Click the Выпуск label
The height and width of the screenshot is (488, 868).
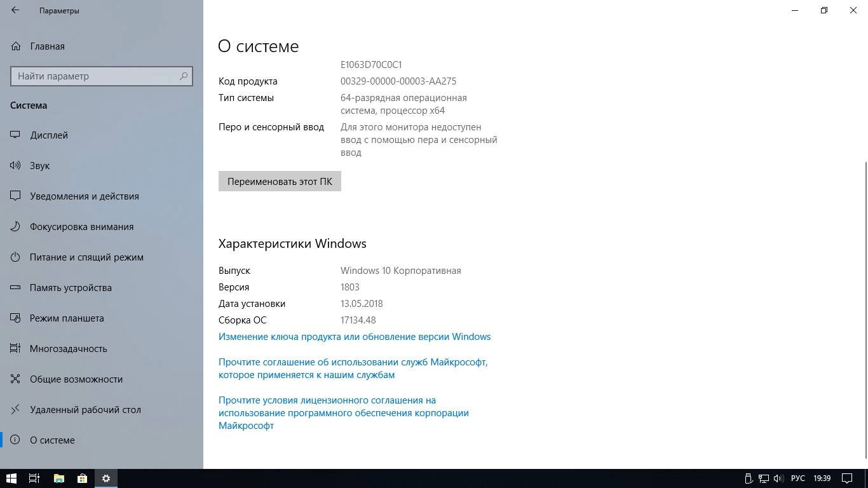point(234,271)
